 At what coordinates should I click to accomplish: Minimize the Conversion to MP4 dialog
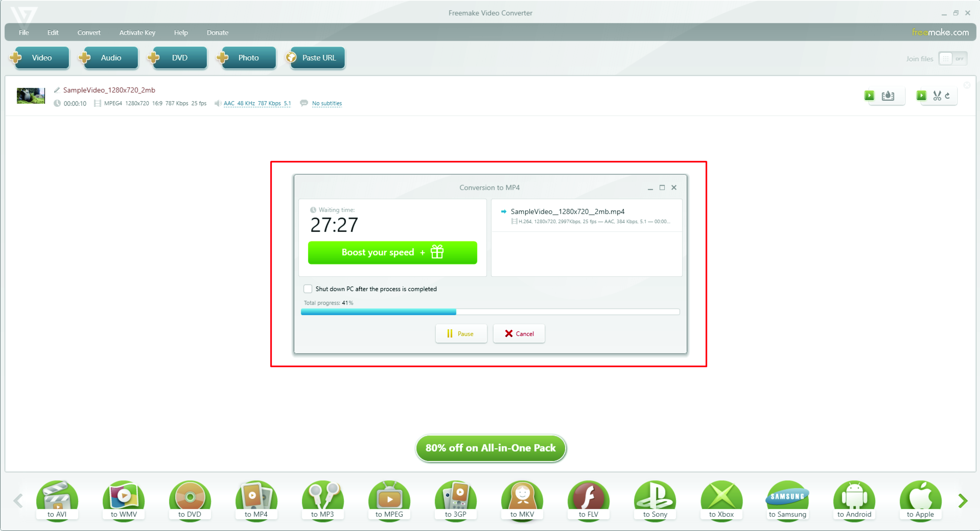pyautogui.click(x=650, y=188)
